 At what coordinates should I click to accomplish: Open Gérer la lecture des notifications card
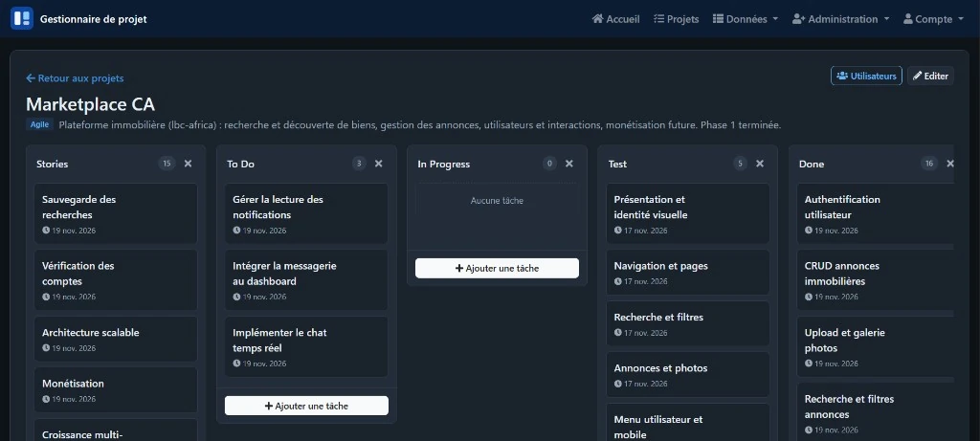307,213
